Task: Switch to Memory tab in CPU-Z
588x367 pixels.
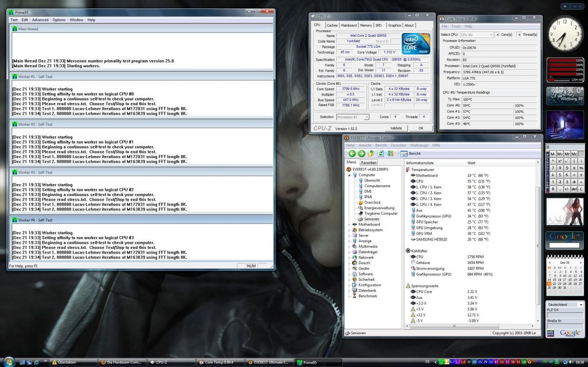Action: 366,25
